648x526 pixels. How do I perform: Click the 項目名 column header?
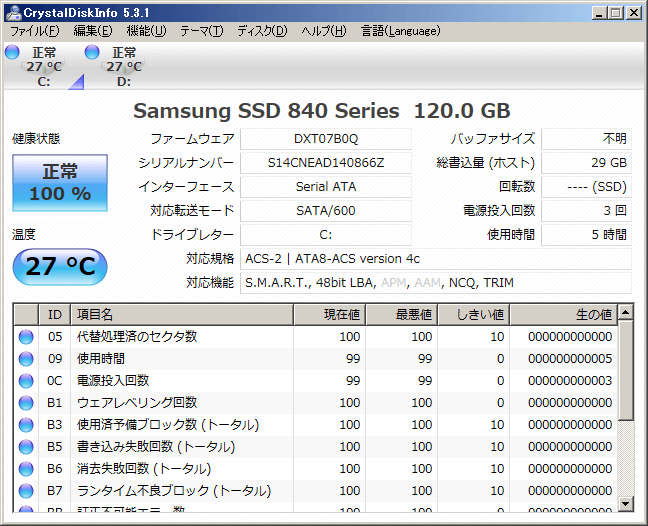click(x=182, y=315)
